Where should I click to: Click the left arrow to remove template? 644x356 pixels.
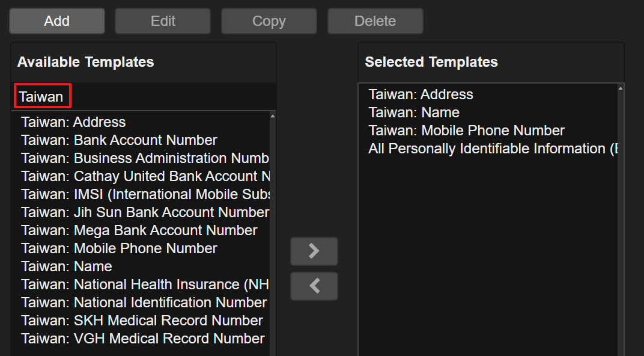(314, 286)
